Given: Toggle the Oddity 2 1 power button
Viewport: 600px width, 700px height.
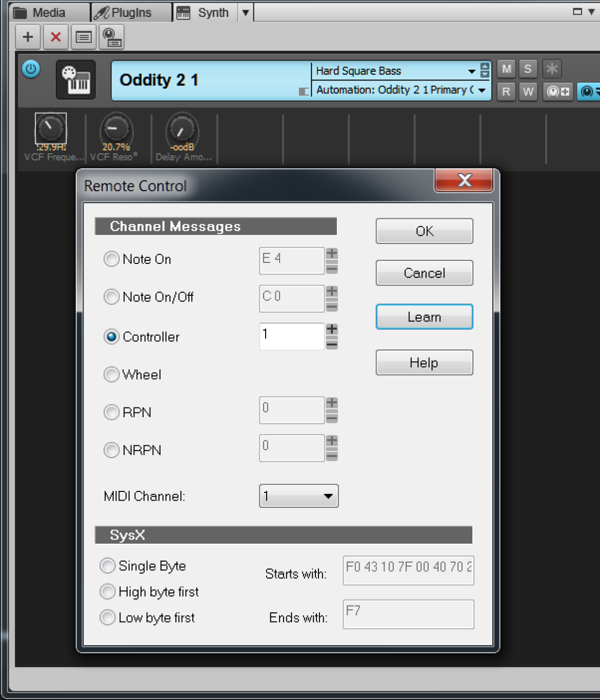Looking at the screenshot, I should (x=31, y=69).
